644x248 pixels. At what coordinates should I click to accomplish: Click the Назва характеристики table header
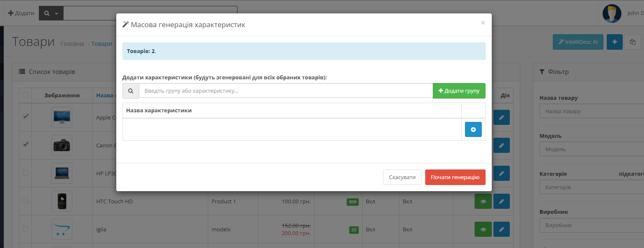[159, 111]
